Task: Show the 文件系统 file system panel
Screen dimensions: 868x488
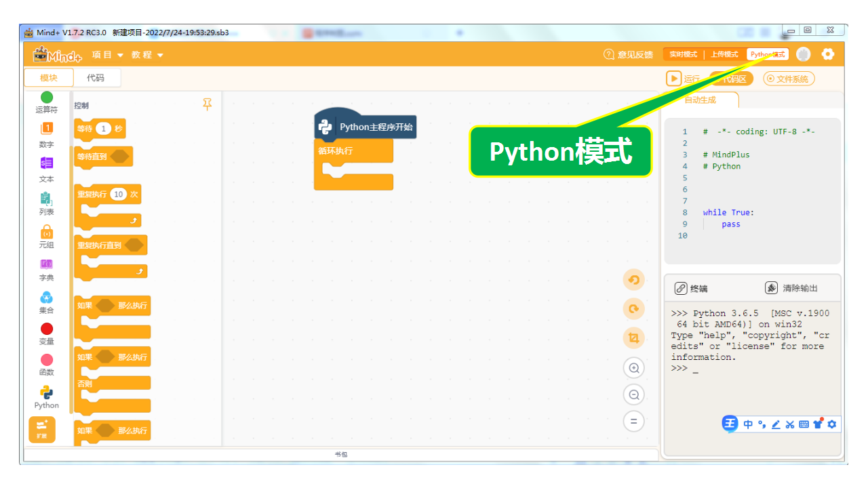Action: point(789,79)
